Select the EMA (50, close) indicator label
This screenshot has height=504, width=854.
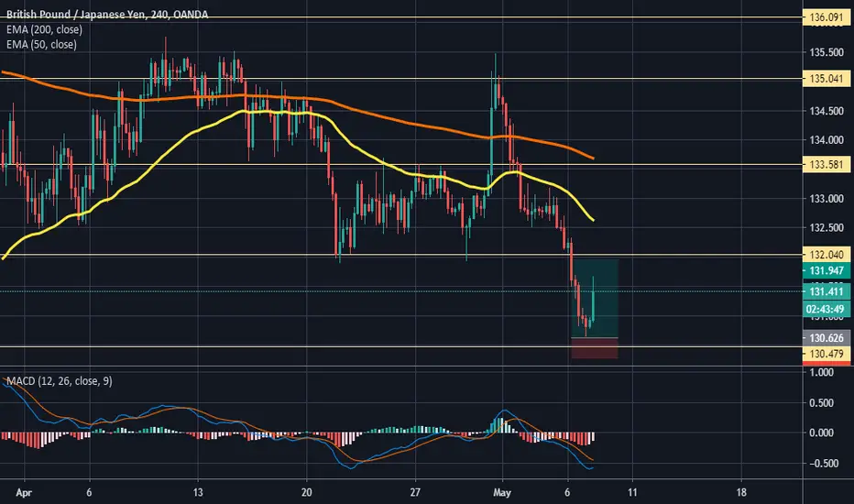[x=41, y=44]
